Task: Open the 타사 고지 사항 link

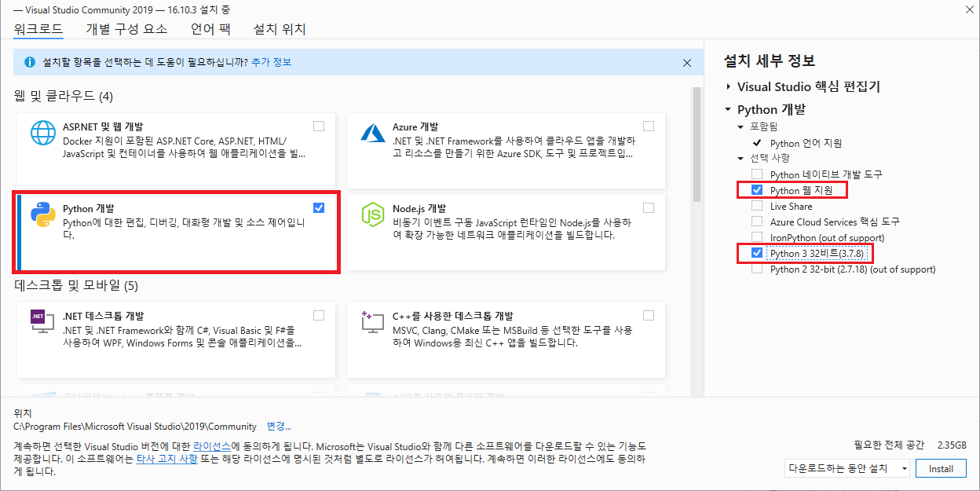Action: coord(167,459)
